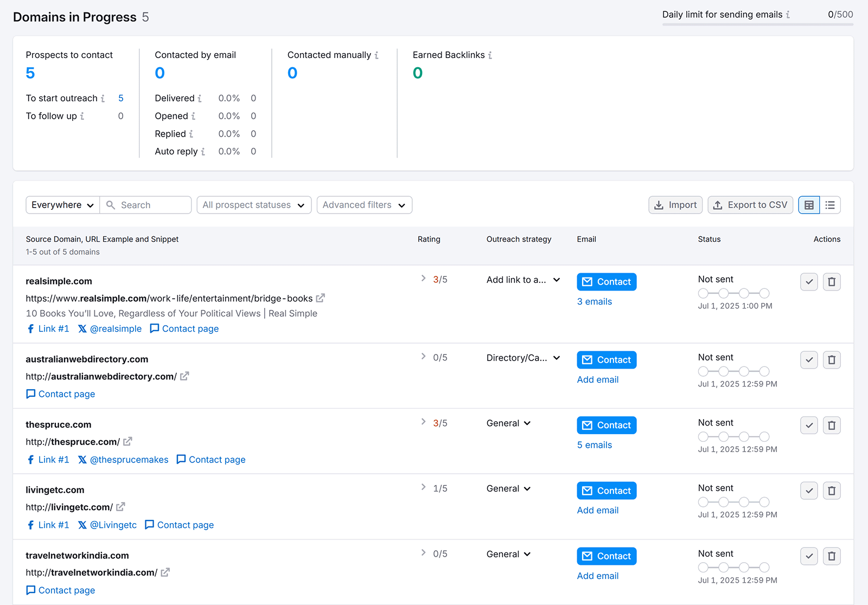Click Contact for realsimple.com
Image resolution: width=868 pixels, height=605 pixels.
point(606,281)
